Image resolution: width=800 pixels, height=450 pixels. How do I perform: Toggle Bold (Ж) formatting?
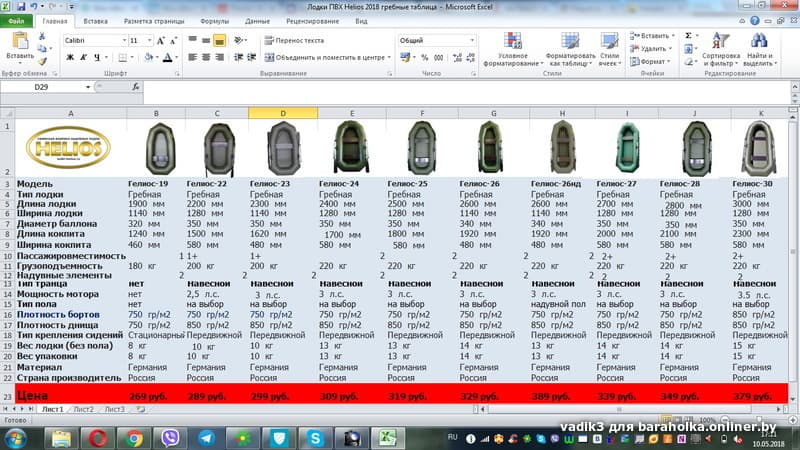[x=70, y=57]
